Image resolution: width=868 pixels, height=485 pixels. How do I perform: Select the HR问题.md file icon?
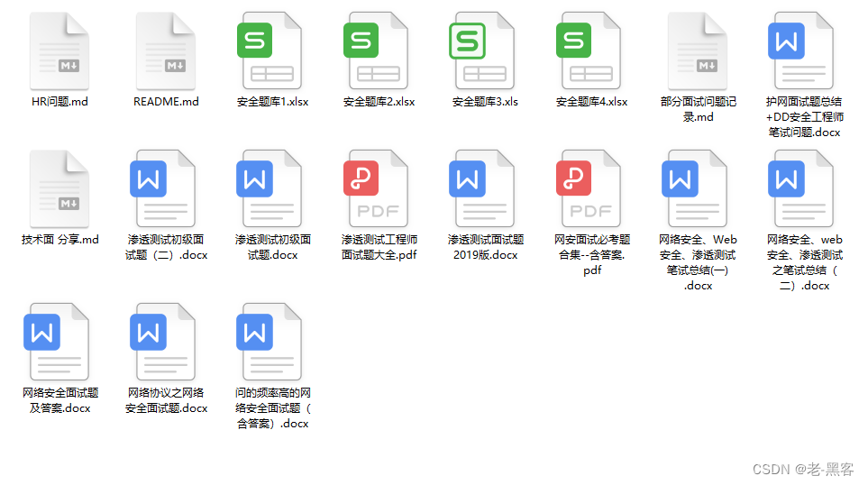tap(59, 51)
